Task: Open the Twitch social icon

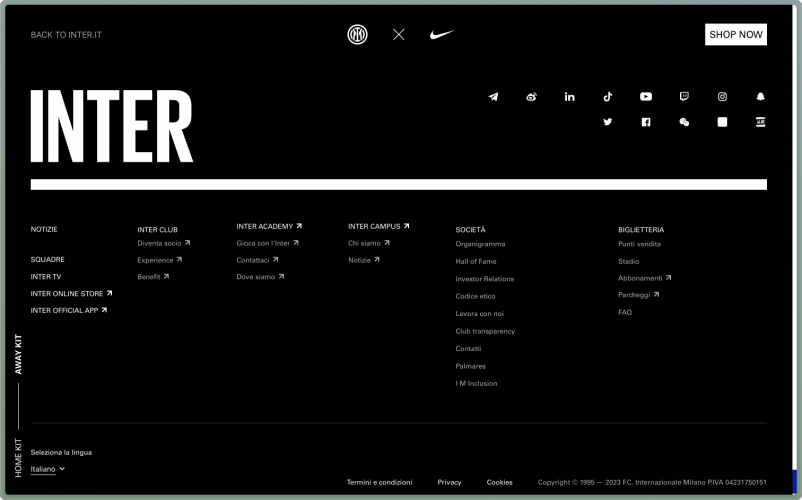Action: 684,97
